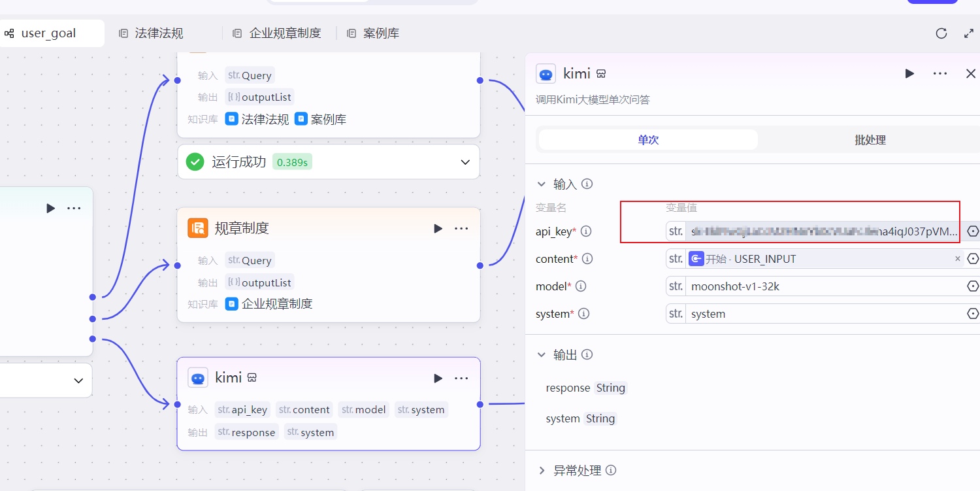Click the 规章制度 node orange icon

coord(198,228)
